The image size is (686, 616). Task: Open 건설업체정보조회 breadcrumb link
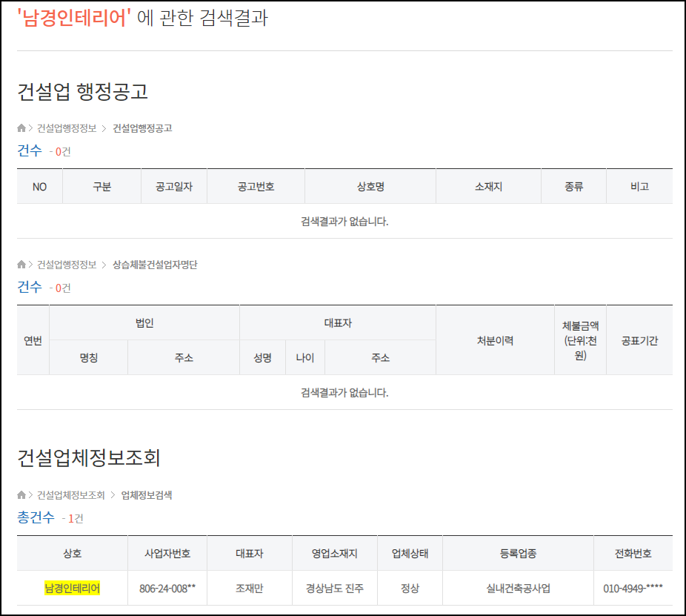71,495
